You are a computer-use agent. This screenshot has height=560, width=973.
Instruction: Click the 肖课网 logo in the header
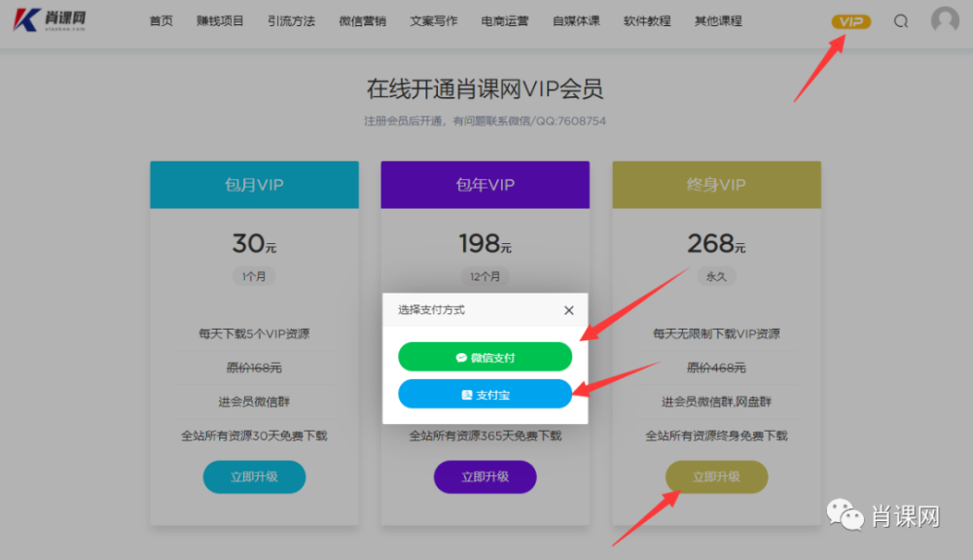pos(50,19)
